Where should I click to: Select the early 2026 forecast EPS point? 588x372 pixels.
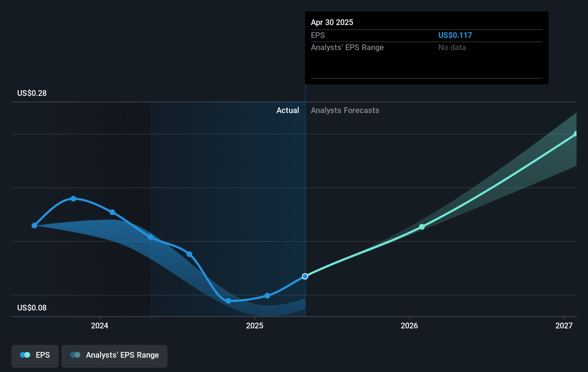click(422, 227)
